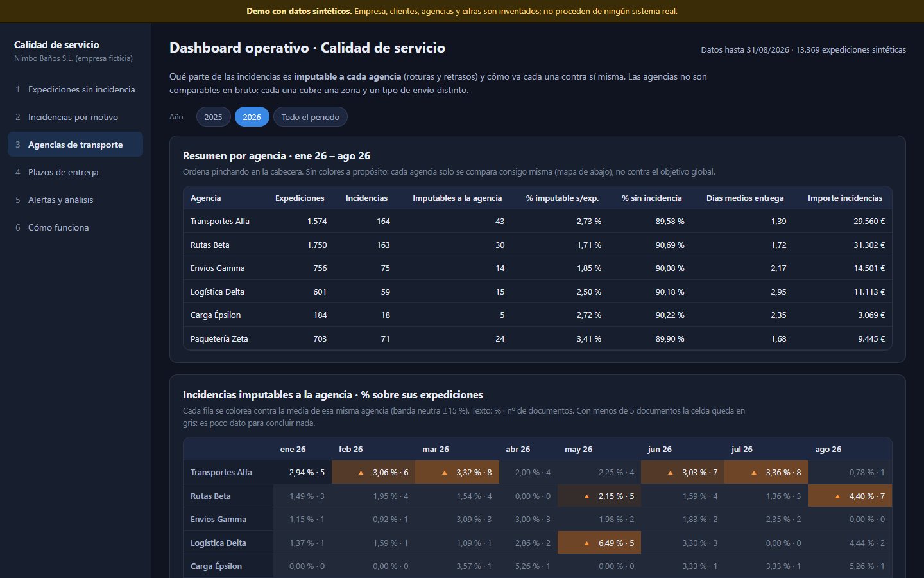The image size is (924, 578).
Task: Click the 2,94 % · 5 heatmap cell
Action: pyautogui.click(x=303, y=473)
